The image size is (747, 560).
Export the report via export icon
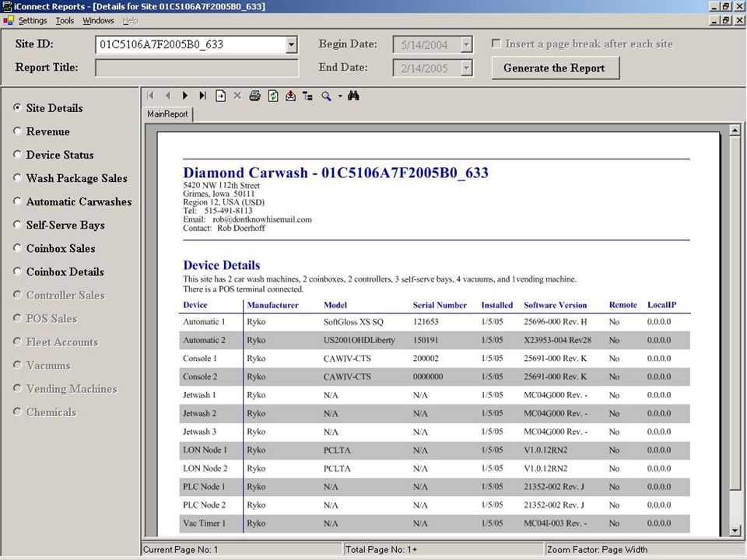click(290, 96)
